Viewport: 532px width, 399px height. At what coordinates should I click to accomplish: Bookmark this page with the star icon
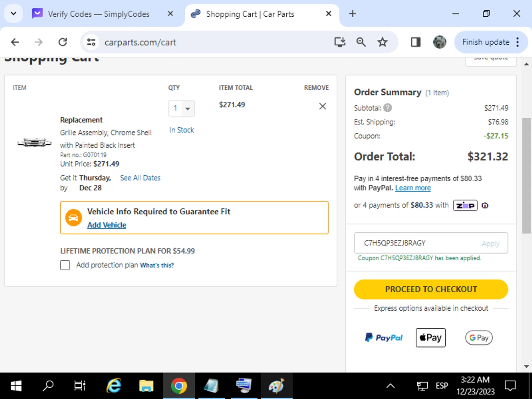pos(382,42)
